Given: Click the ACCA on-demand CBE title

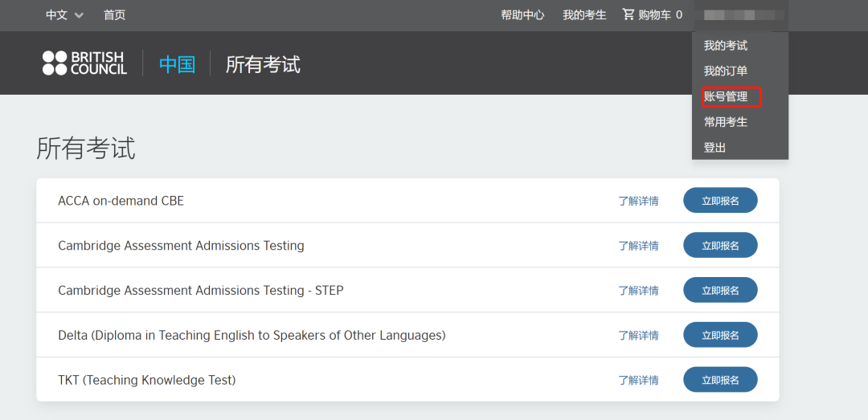Looking at the screenshot, I should 121,201.
